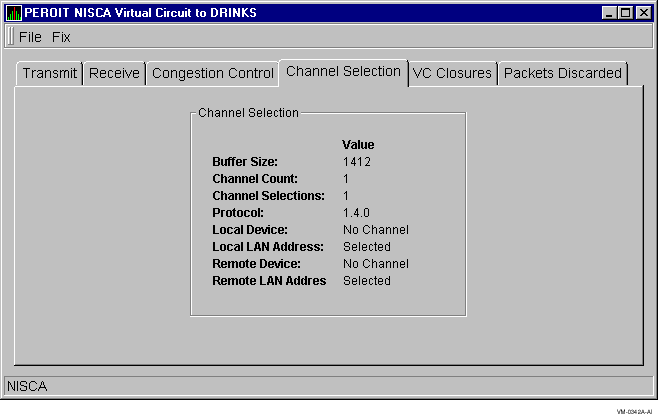This screenshot has height=415, width=658.
Task: Close the NISCA Virtual Circuit window
Action: pyautogui.click(x=643, y=13)
